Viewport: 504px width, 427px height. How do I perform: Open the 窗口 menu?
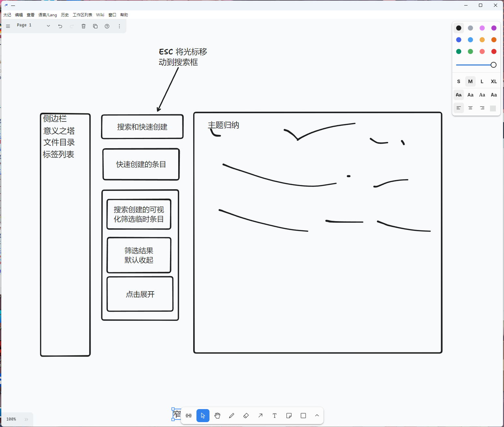coord(112,15)
